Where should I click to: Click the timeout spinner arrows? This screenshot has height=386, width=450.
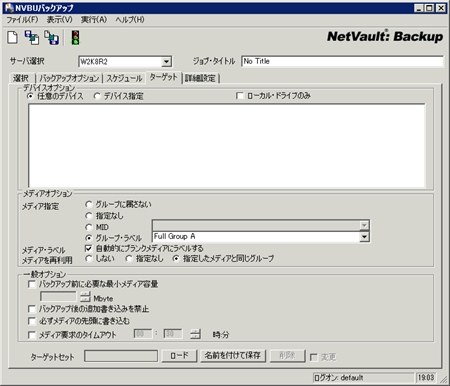pyautogui.click(x=195, y=334)
